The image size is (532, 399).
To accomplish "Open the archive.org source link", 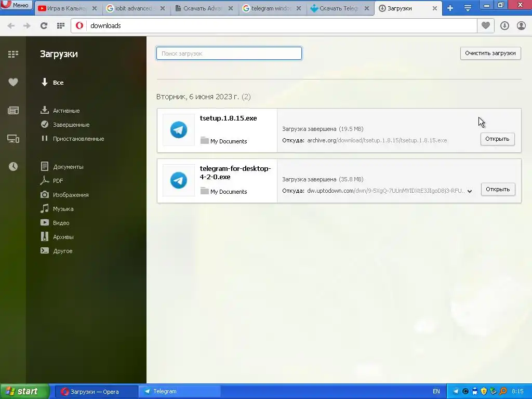I will click(x=377, y=140).
